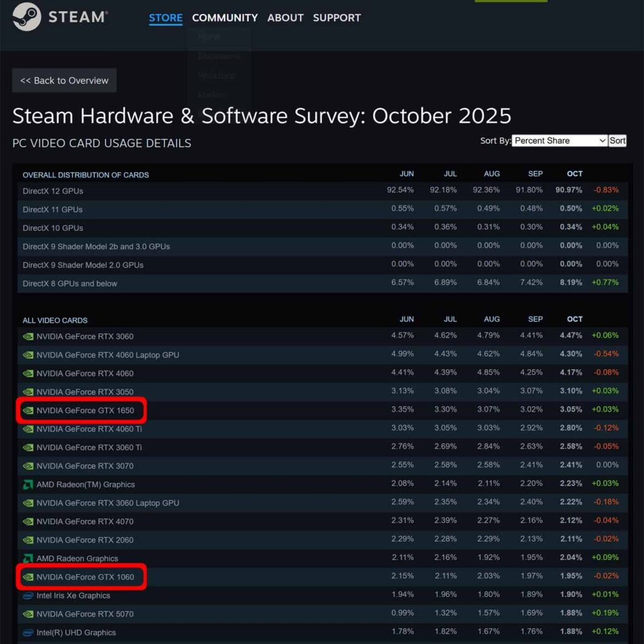This screenshot has width=644, height=644.
Task: Select NVIDIA GeForce RTX 4060 Laptop GPU entry
Action: 108,355
